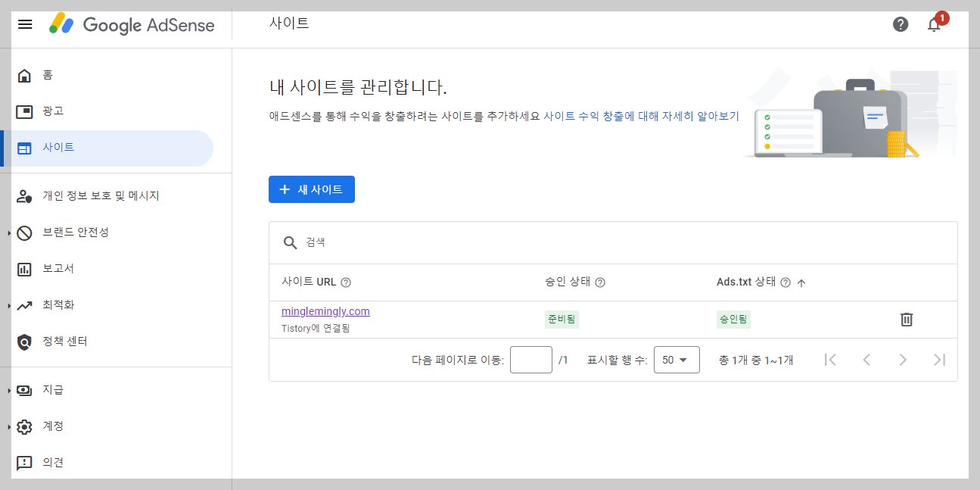The image size is (980, 490).
Task: Expand 브랜드 안전성 submenu triangle
Action: [9, 233]
